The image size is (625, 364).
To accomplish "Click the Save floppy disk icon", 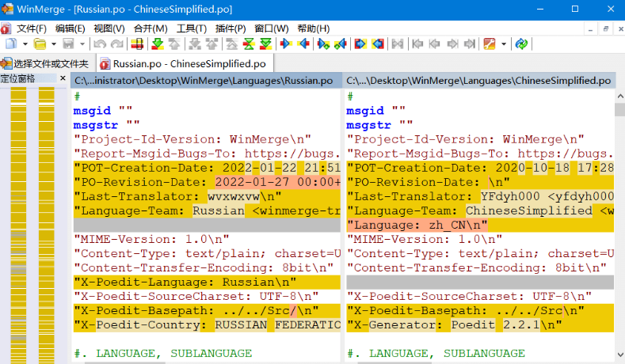I will pyautogui.click(x=69, y=44).
